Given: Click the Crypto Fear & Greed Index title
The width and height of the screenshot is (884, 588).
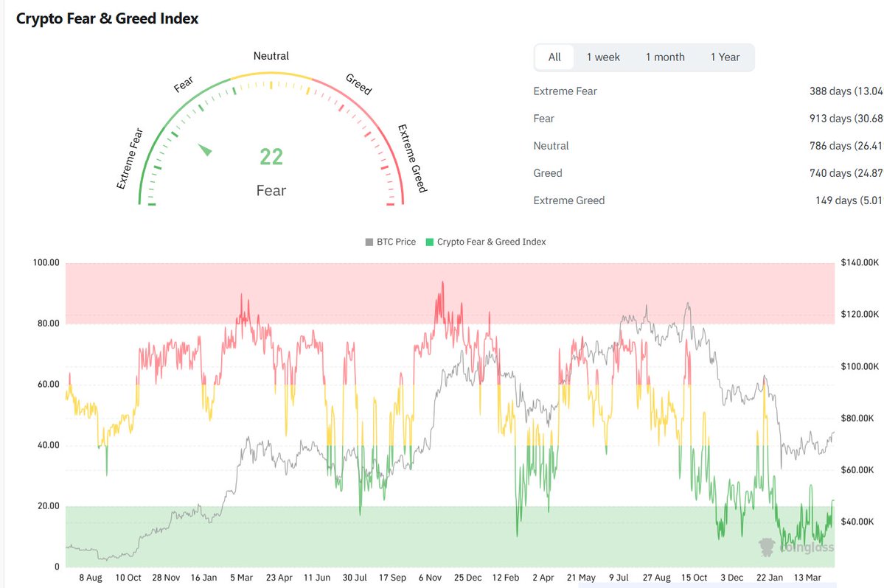Looking at the screenshot, I should point(108,18).
